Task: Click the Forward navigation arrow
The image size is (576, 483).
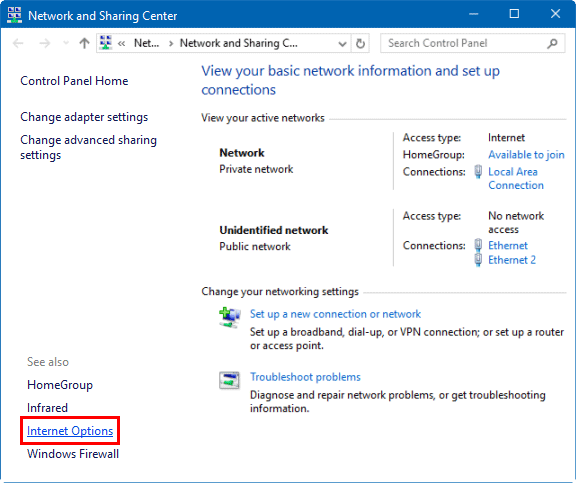Action: pos(45,43)
